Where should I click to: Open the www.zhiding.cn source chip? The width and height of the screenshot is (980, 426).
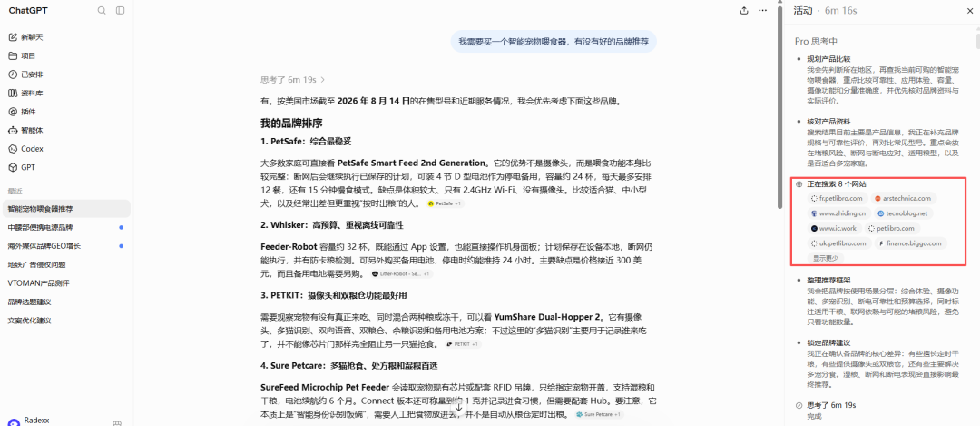838,213
